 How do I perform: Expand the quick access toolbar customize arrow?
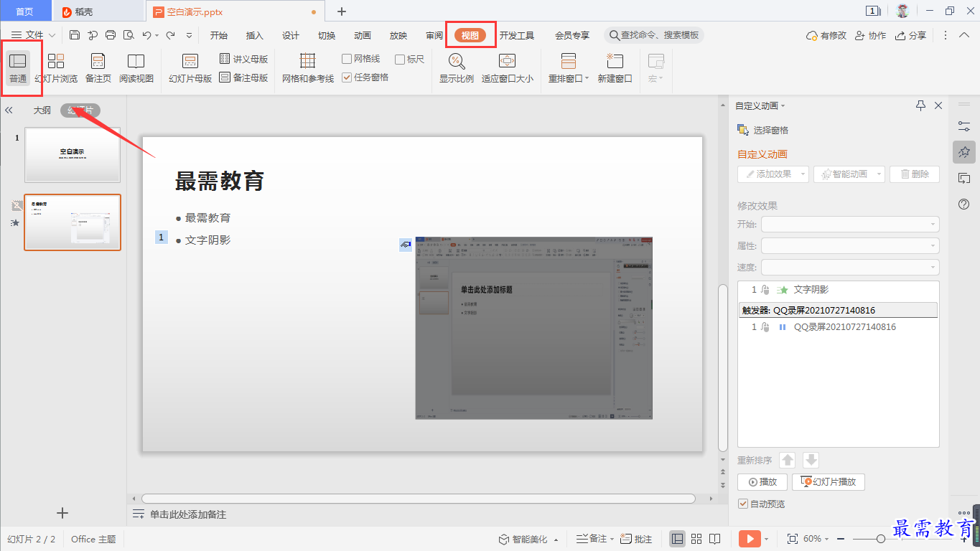click(189, 35)
